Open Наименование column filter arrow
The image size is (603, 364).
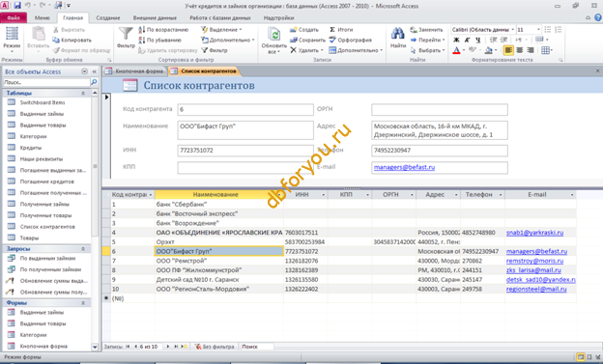point(279,195)
